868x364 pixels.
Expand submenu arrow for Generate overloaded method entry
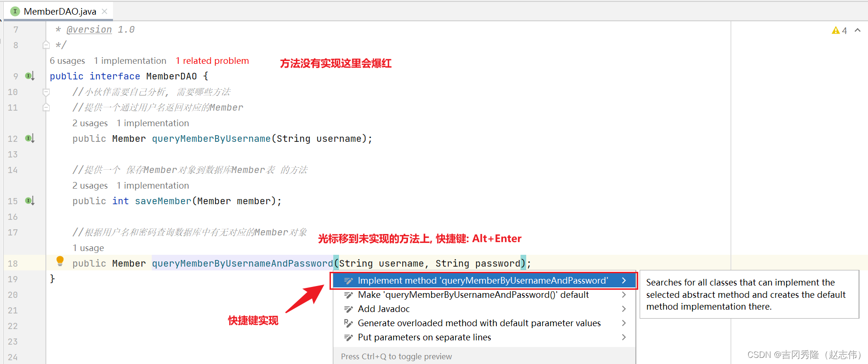click(x=624, y=323)
